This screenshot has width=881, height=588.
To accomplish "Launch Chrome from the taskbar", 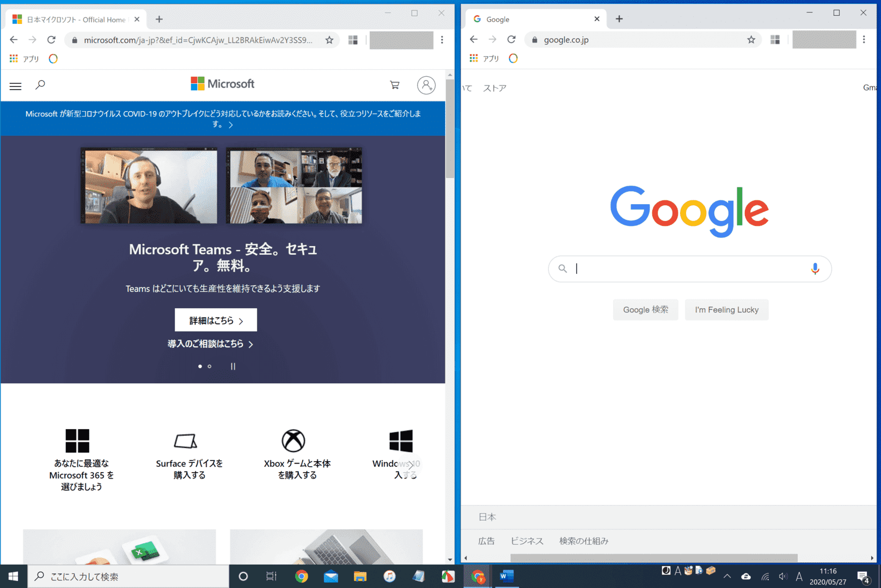I will pos(301,576).
